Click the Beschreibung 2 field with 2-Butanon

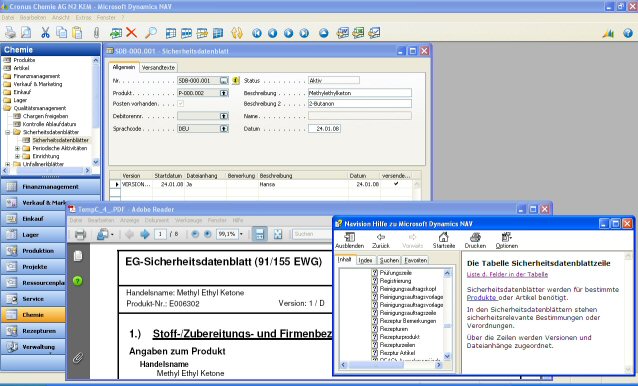pyautogui.click(x=360, y=104)
